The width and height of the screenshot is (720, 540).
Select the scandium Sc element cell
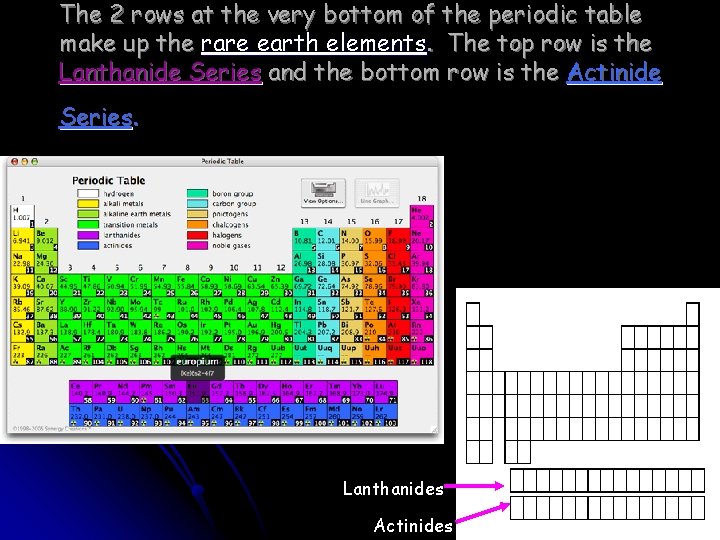[69, 285]
